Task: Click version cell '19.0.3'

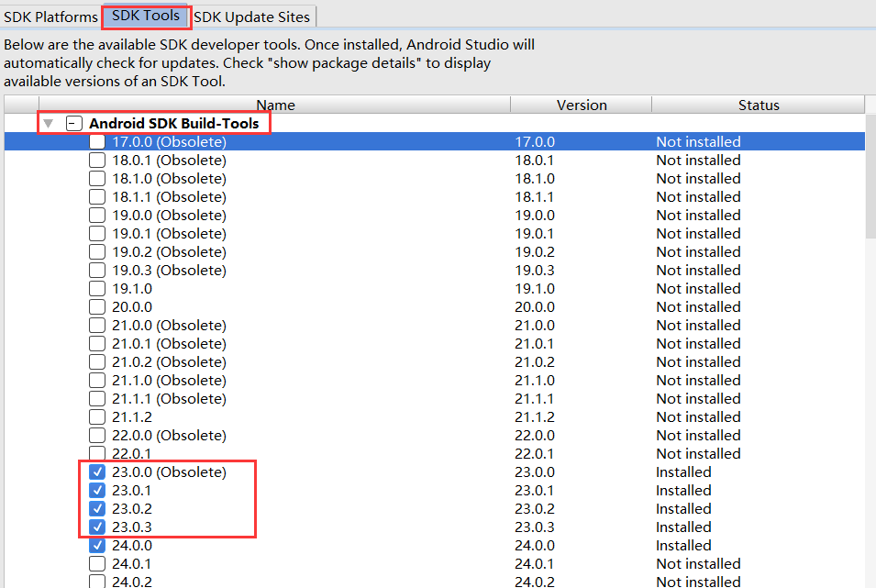Action: point(535,270)
